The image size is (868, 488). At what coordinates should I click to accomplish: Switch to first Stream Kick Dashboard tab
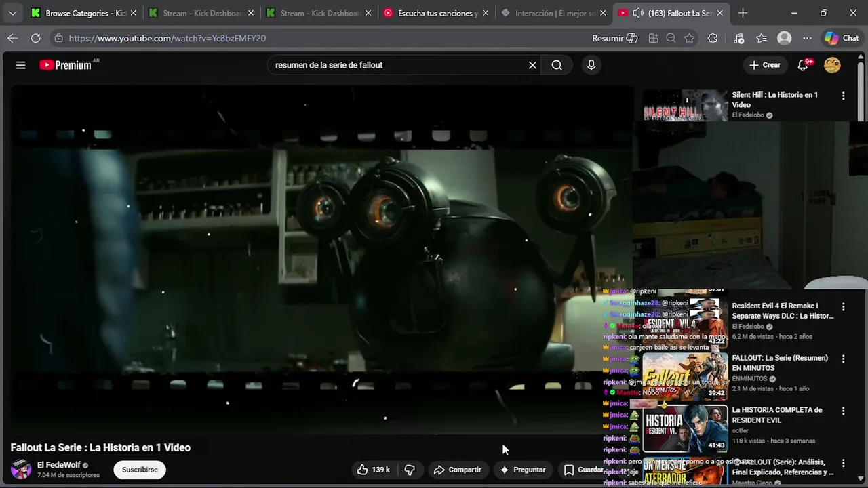click(201, 13)
